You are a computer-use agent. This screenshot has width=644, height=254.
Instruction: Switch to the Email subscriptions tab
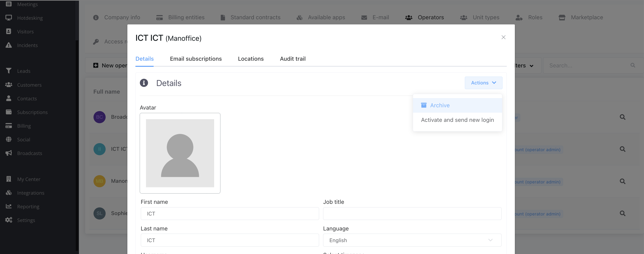[x=196, y=59]
